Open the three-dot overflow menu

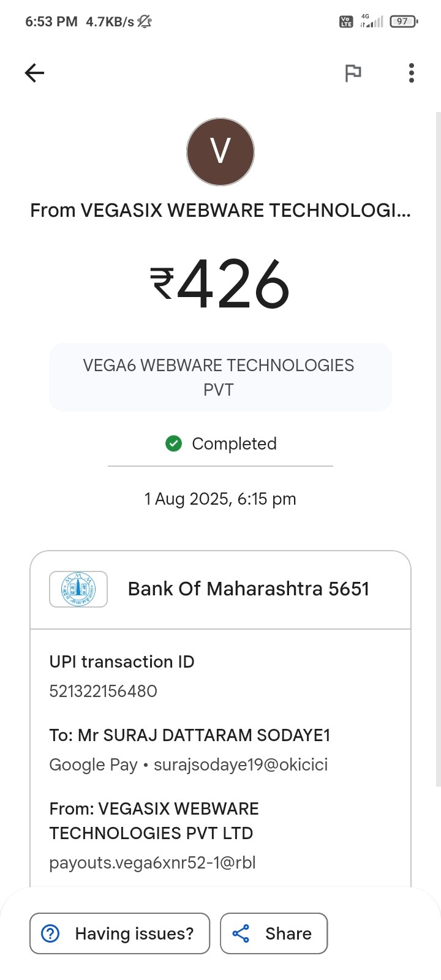tap(412, 73)
